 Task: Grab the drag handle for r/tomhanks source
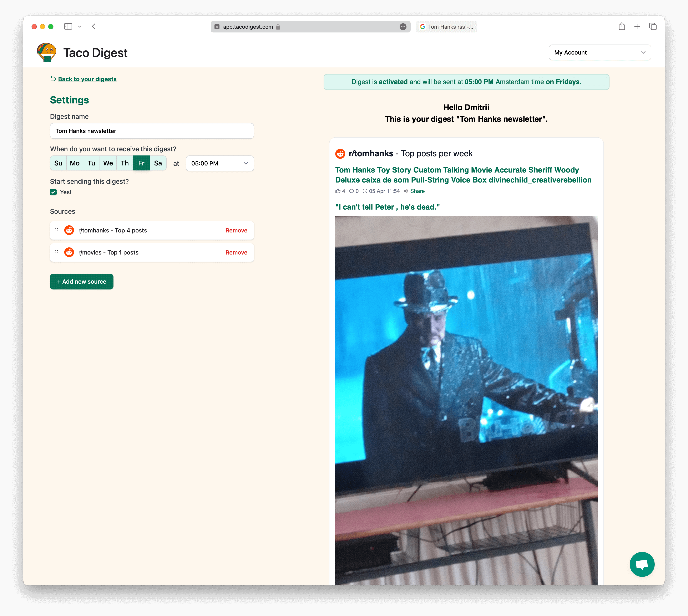click(57, 230)
